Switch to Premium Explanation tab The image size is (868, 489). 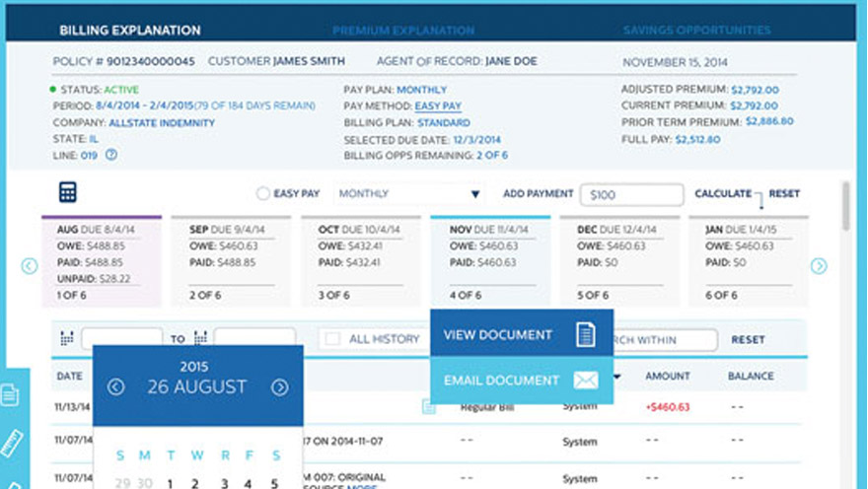tap(402, 31)
